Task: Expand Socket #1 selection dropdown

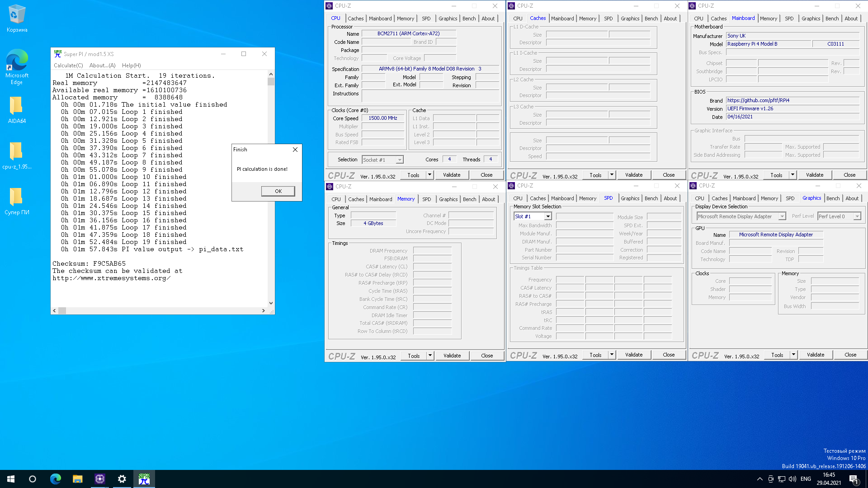Action: pyautogui.click(x=399, y=160)
